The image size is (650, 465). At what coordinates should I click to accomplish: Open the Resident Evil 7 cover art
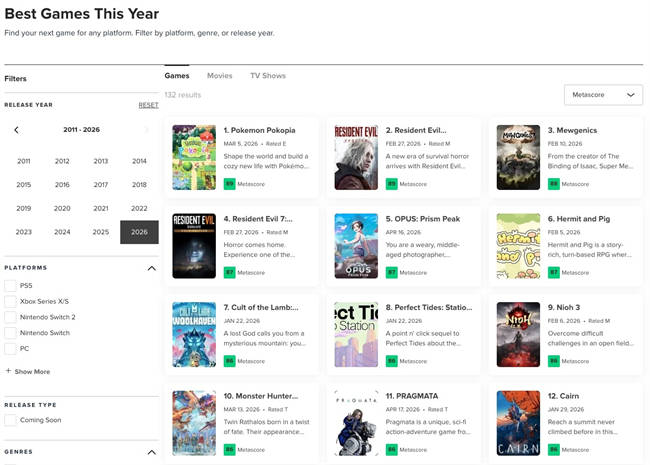[194, 245]
